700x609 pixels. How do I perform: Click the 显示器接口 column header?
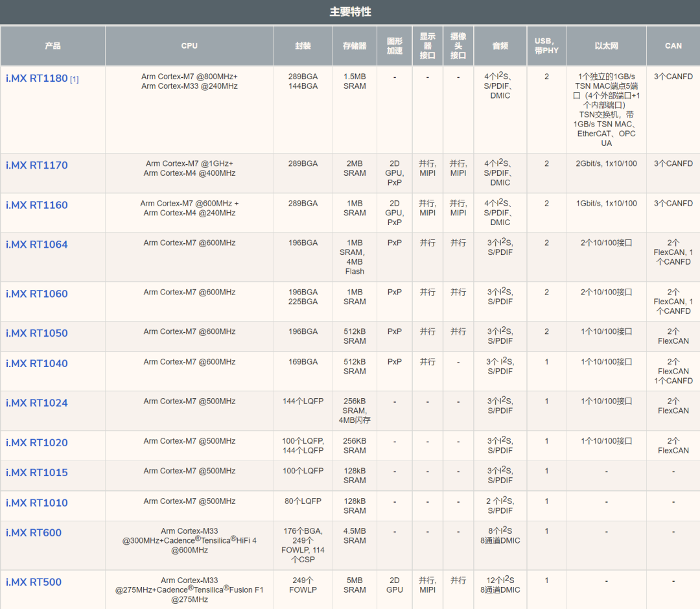(428, 45)
